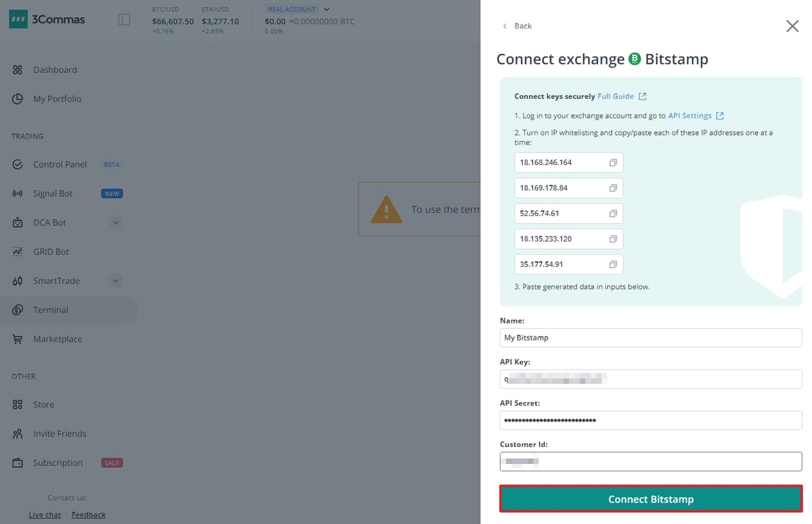
Task: Click the 3Commas logo
Action: click(x=47, y=20)
